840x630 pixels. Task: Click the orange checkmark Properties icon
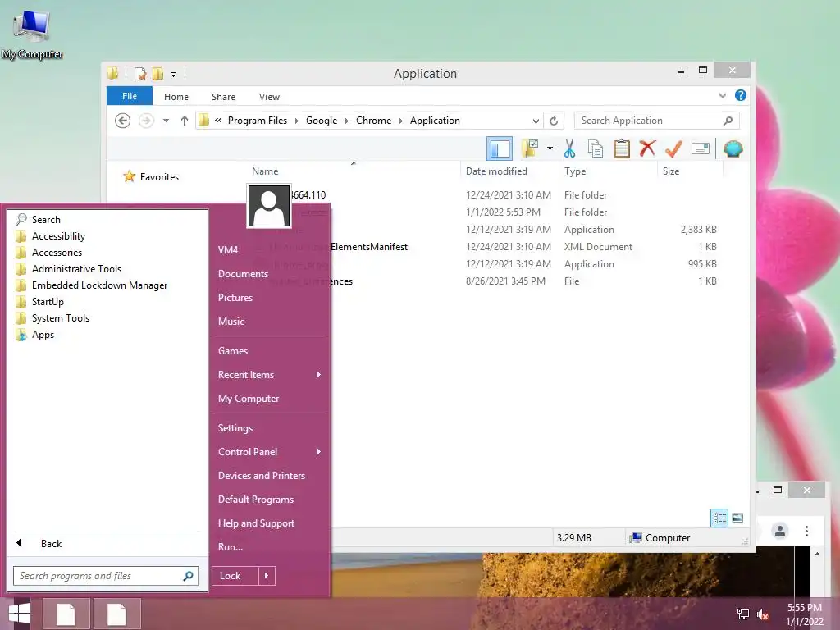pyautogui.click(x=673, y=148)
